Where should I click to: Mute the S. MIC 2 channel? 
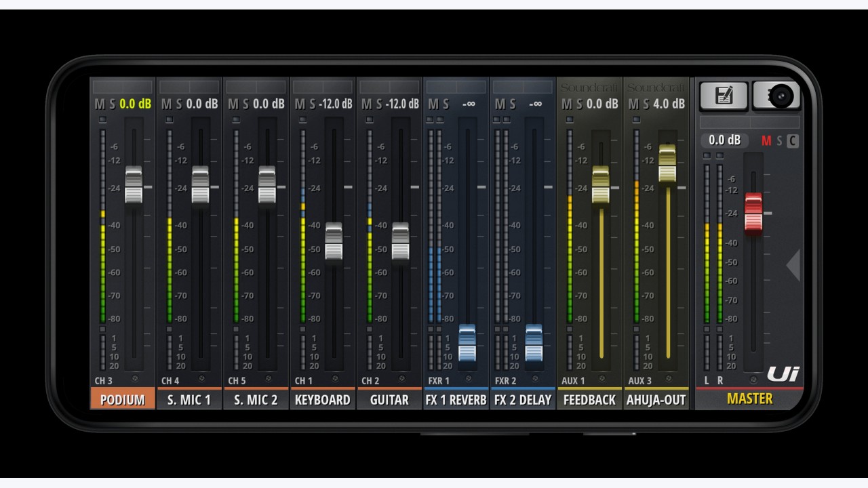pos(233,104)
